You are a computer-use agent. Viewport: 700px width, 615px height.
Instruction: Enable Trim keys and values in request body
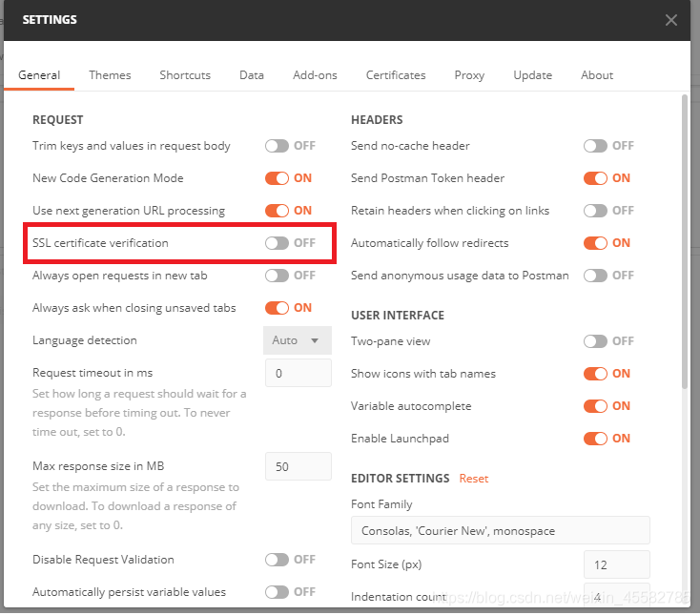[x=277, y=146]
